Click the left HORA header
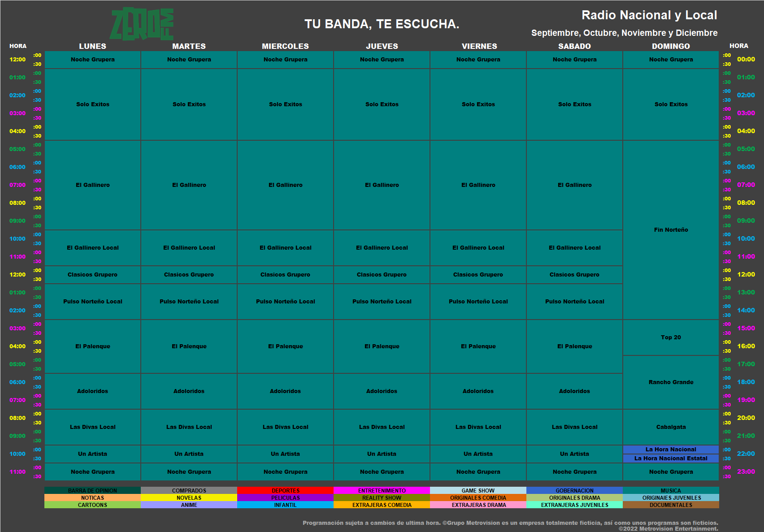Viewport: 764px width, 532px height. coord(18,46)
